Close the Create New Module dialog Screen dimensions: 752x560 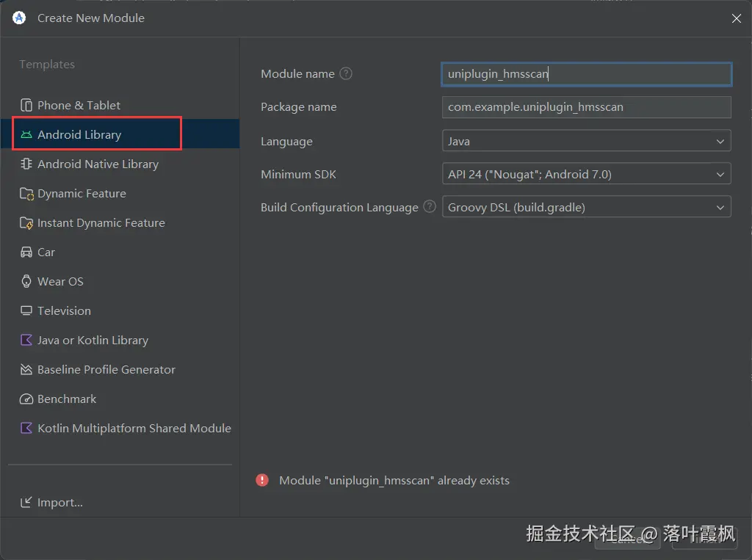point(736,18)
